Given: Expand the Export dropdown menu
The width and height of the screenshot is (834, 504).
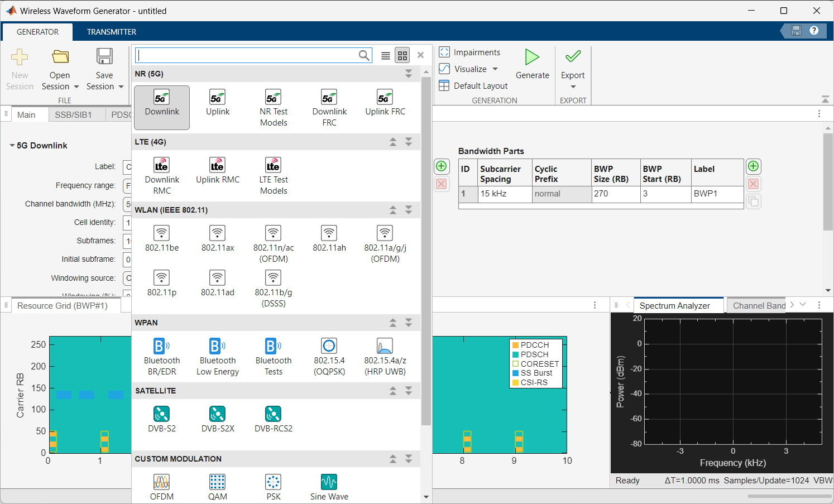Looking at the screenshot, I should point(573,87).
